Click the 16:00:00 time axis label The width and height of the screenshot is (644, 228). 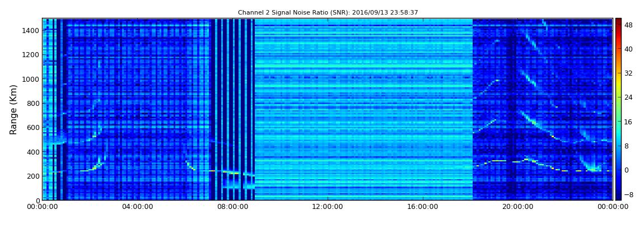pyautogui.click(x=423, y=207)
